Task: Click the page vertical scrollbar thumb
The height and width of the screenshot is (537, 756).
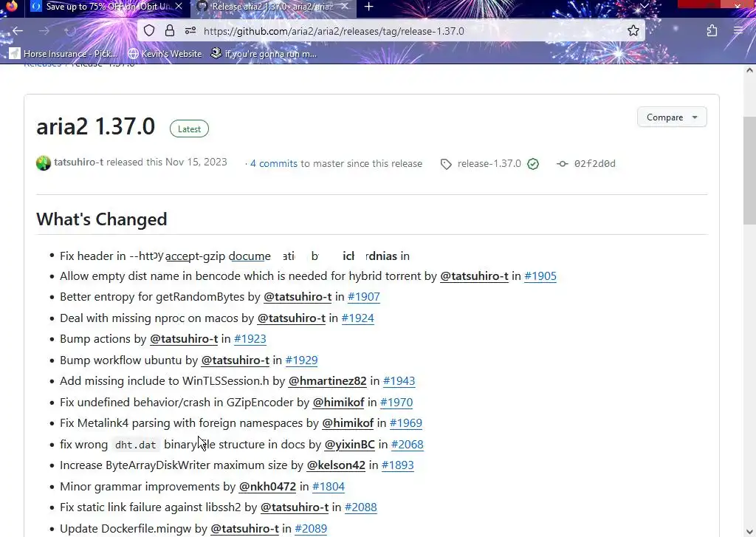Action: (749, 170)
